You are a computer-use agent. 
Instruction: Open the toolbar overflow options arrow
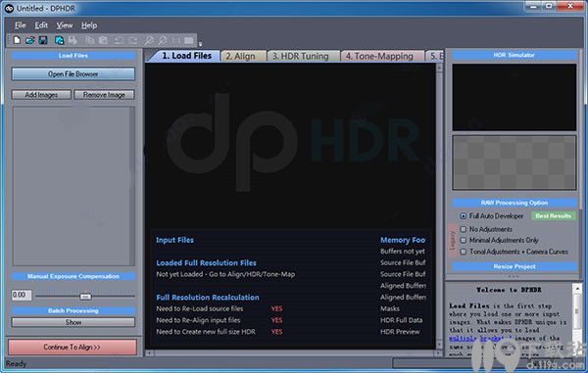(200, 44)
